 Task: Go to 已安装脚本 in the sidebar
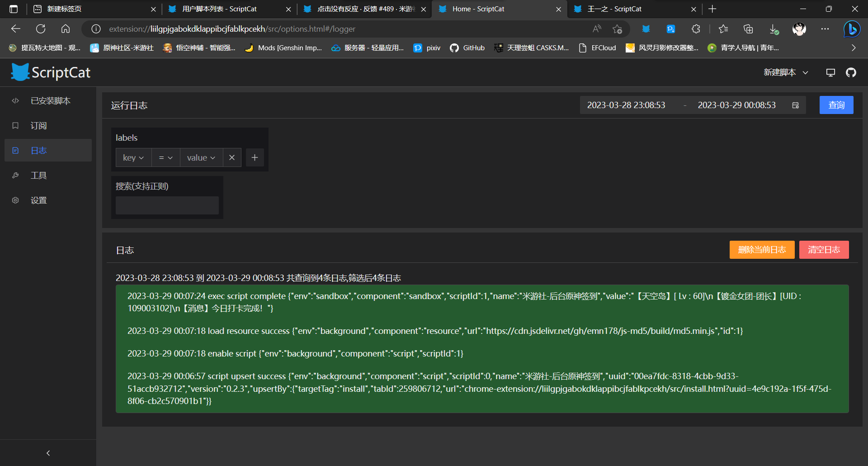(50, 101)
